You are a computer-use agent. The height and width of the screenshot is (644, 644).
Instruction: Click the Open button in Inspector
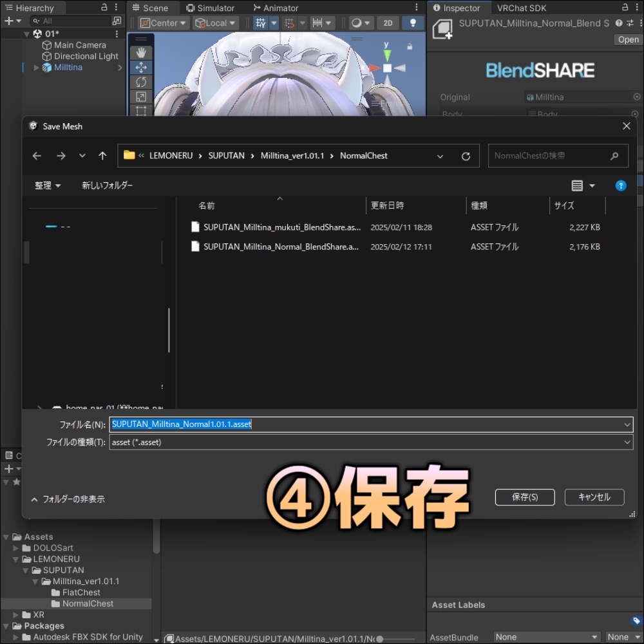tap(628, 39)
